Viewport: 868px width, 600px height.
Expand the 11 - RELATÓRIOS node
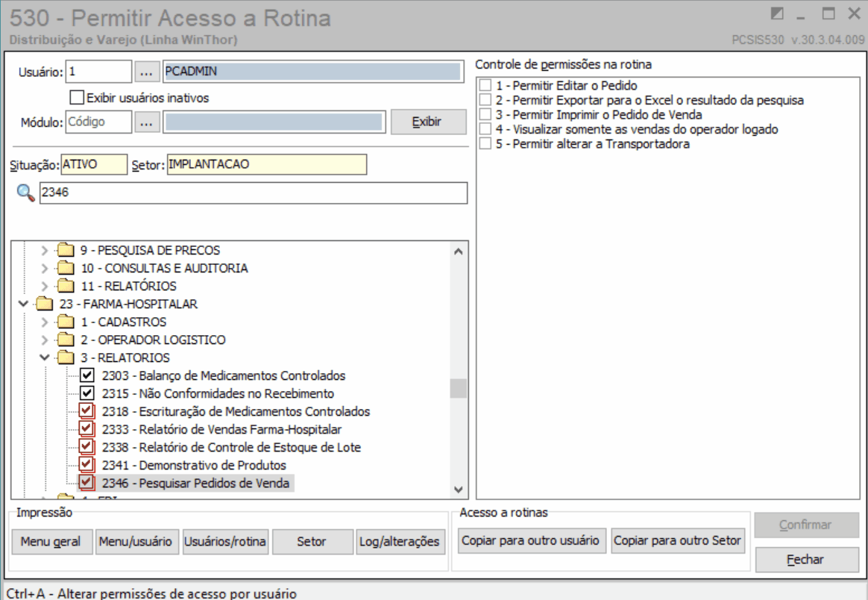coord(45,287)
